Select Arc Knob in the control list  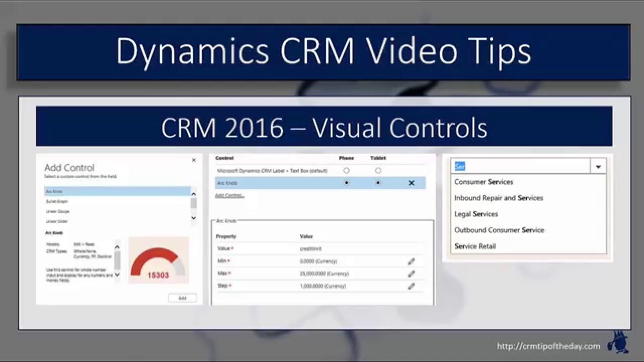118,192
